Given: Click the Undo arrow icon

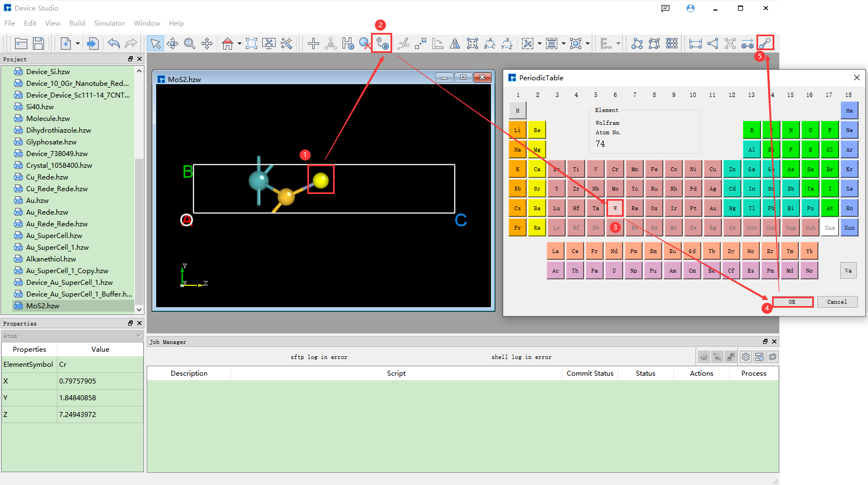Looking at the screenshot, I should pos(114,43).
